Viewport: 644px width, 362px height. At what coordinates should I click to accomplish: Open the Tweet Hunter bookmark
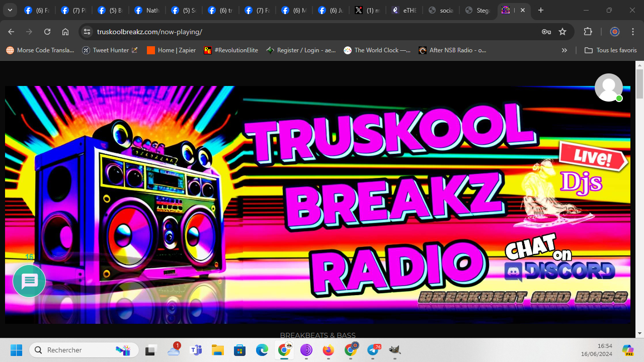(110, 50)
